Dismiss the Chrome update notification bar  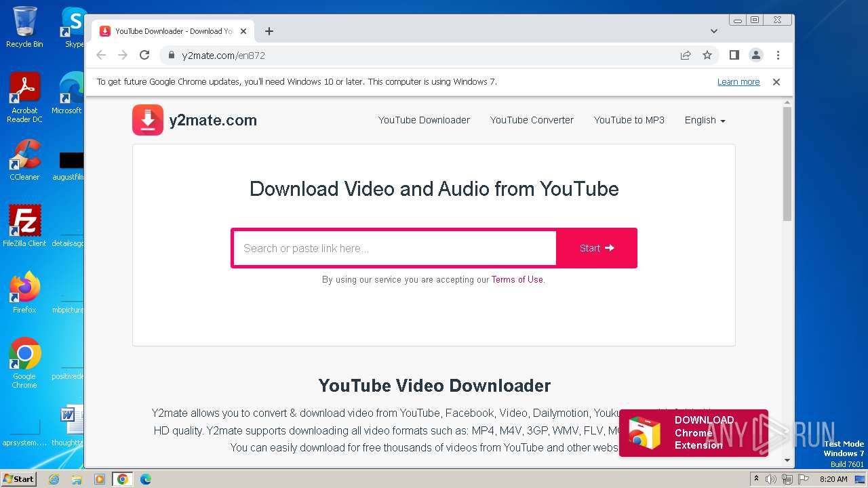tap(776, 82)
